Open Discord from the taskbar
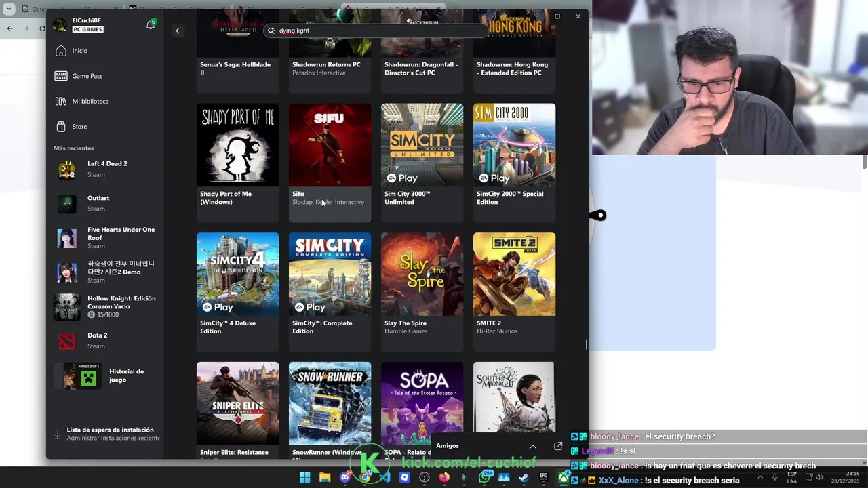Image resolution: width=868 pixels, height=488 pixels. click(344, 477)
